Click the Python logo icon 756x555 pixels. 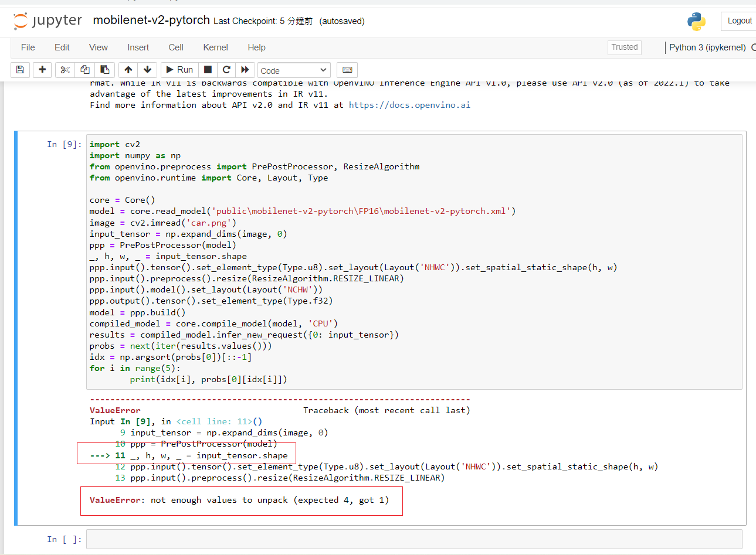(697, 21)
